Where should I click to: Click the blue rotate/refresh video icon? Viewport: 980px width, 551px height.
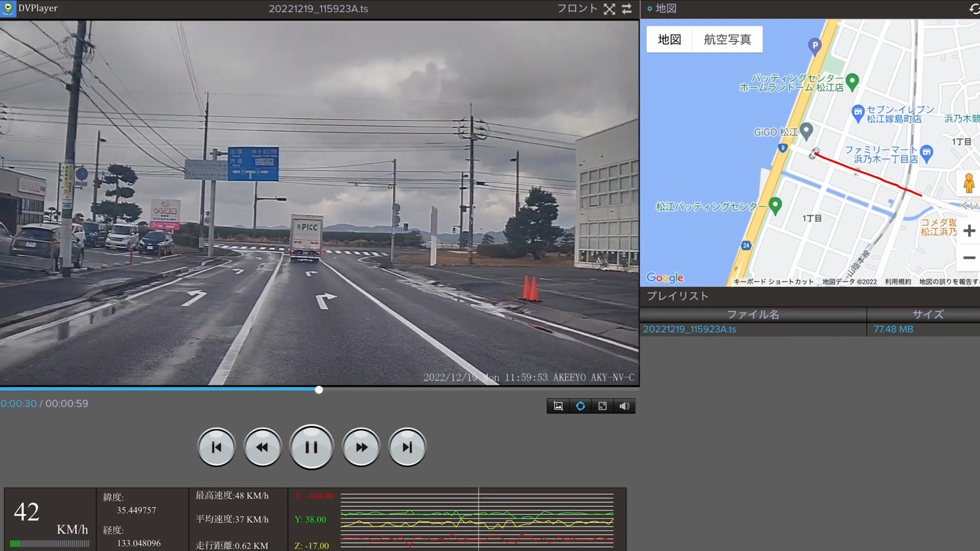pos(580,406)
